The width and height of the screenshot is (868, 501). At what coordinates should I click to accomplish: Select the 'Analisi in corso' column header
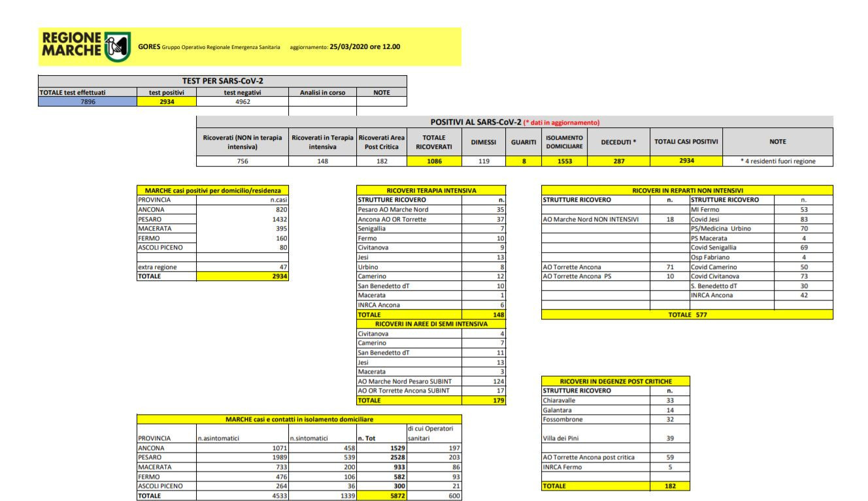click(323, 93)
